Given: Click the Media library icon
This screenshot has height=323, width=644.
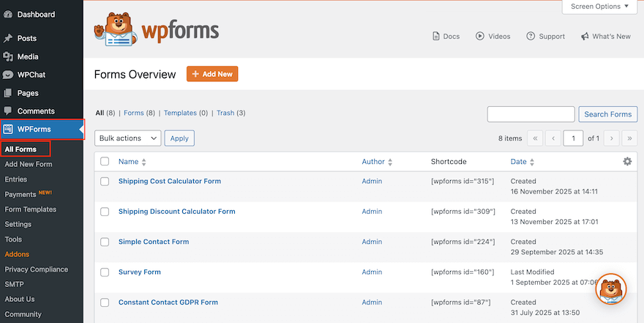Looking at the screenshot, I should pos(8,56).
